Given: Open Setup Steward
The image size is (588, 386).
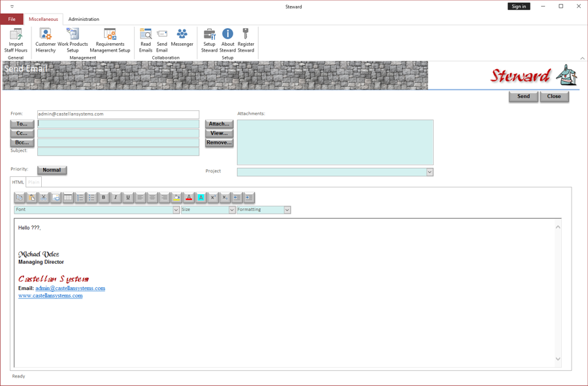Looking at the screenshot, I should [209, 40].
